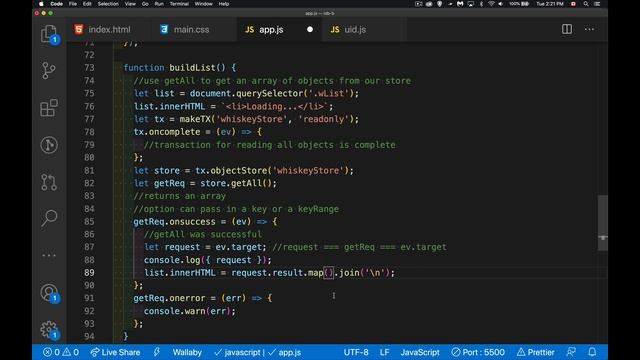Open the Accounts menu icon
The width and height of the screenshot is (640, 360).
coord(49,293)
